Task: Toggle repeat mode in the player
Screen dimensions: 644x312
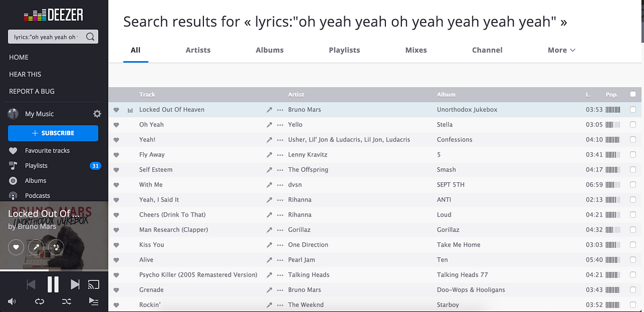Action: (39, 301)
